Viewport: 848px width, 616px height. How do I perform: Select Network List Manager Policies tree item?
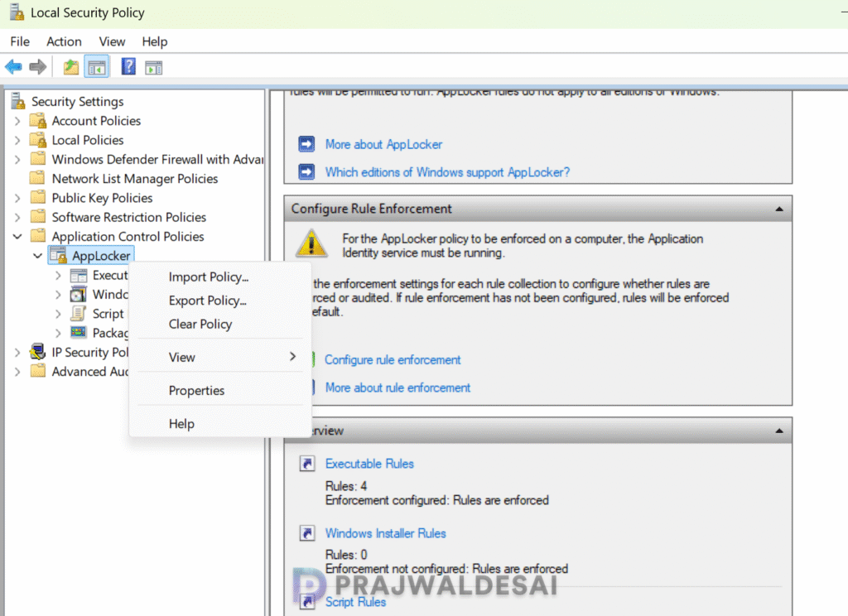135,179
